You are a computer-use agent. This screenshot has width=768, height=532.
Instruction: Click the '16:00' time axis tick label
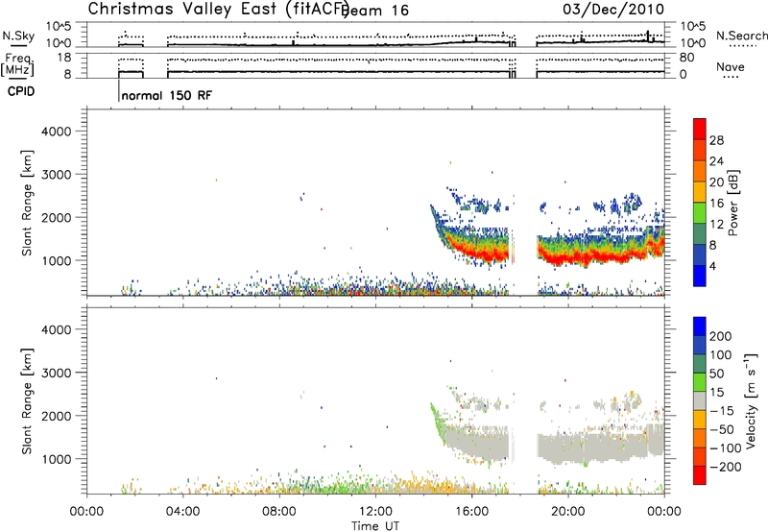pyautogui.click(x=472, y=512)
